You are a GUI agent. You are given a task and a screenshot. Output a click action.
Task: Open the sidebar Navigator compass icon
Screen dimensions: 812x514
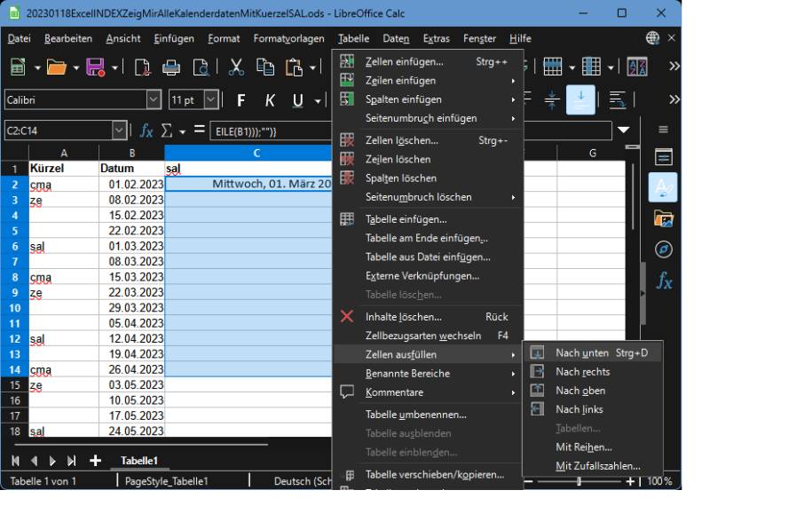[x=663, y=249]
